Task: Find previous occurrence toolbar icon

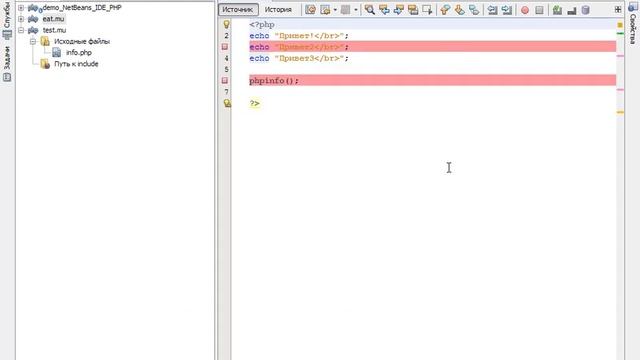Action: [384, 10]
